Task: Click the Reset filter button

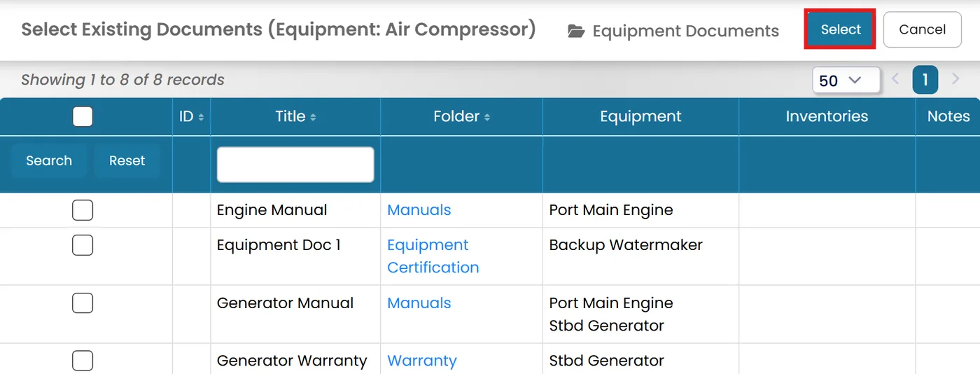Action: [x=127, y=160]
